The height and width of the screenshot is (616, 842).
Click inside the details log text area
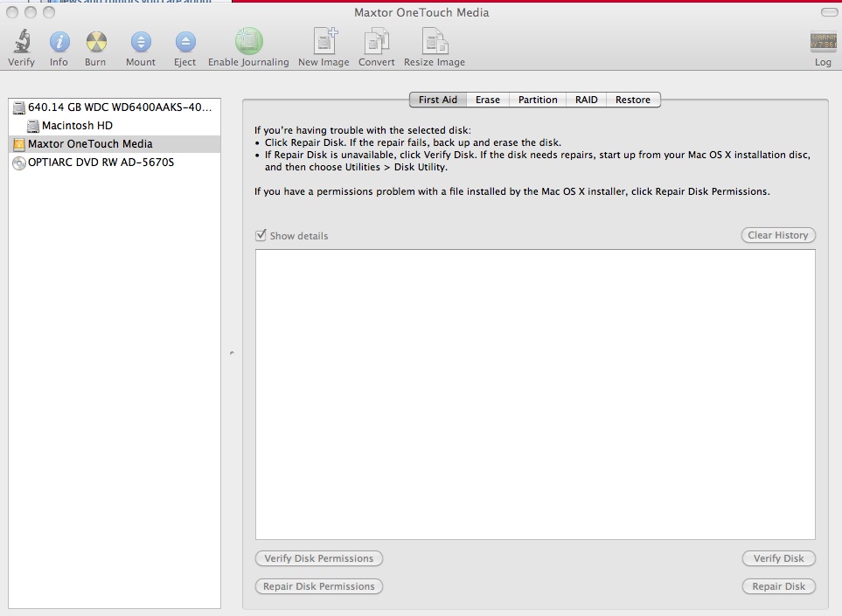pyautogui.click(x=535, y=394)
